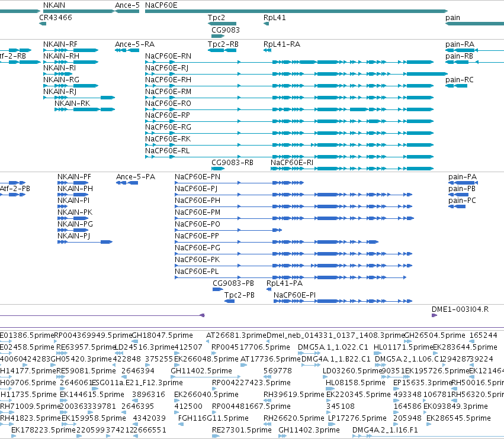Image resolution: width=504 pixels, height=439 pixels.
Task: Select transcript NKAIN-RF
Action: coord(60,44)
